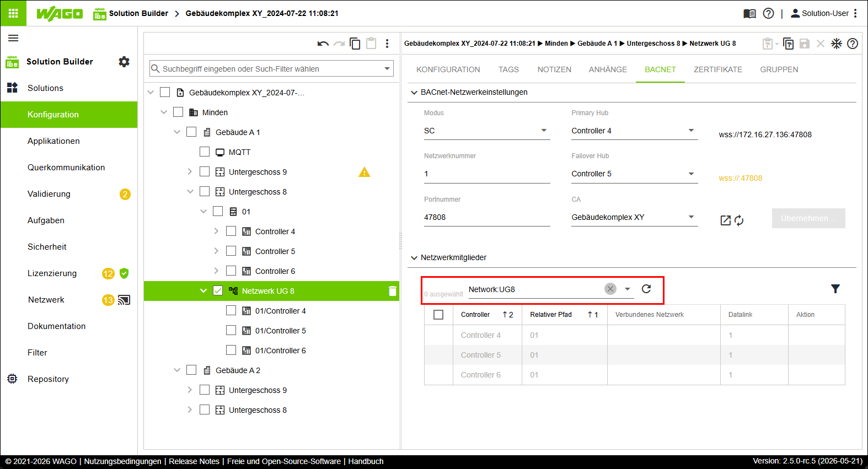Discard changes with X icon
Screen dimensions: 868x469
821,44
